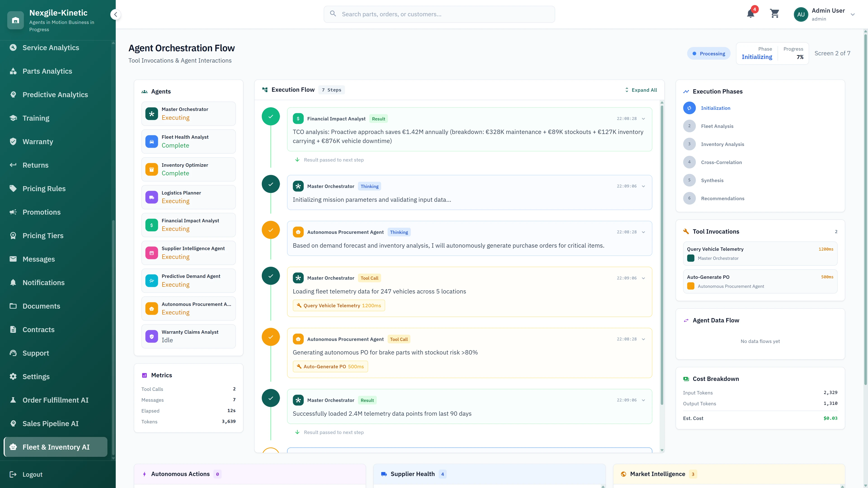Click the Expand All button in Execution Flow
The image size is (868, 488).
tap(641, 90)
